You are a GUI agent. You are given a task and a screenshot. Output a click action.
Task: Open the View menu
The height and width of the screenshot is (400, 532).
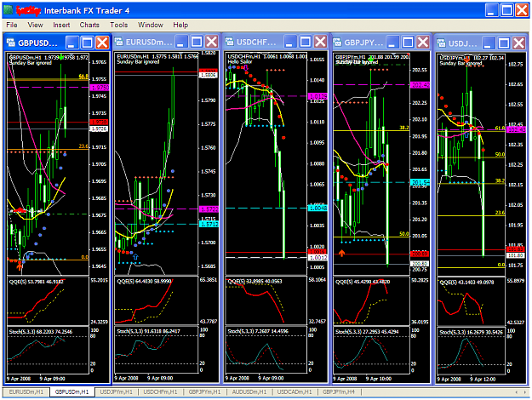point(35,25)
